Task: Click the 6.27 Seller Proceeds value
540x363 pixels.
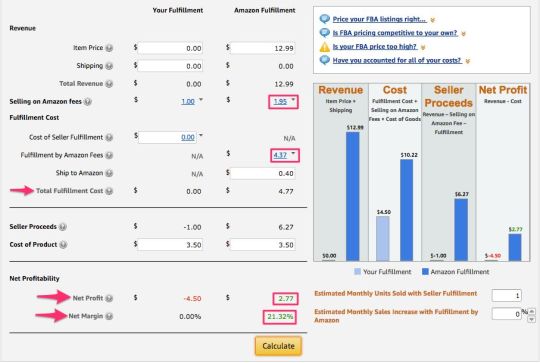Action: click(286, 227)
